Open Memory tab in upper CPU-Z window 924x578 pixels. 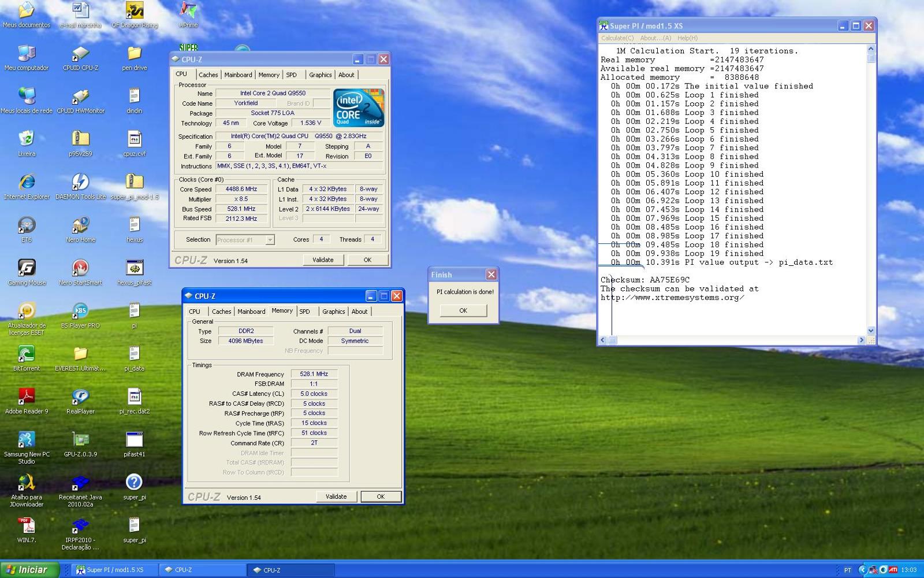click(269, 75)
